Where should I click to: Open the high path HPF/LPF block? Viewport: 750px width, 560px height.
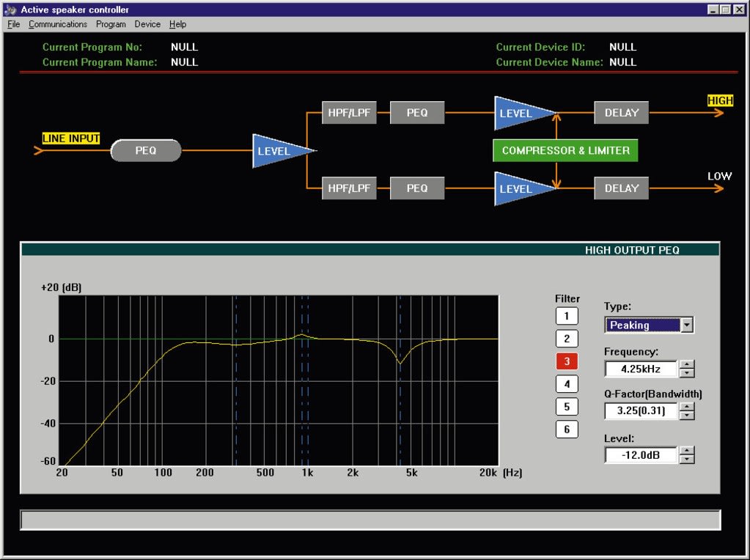coord(349,113)
